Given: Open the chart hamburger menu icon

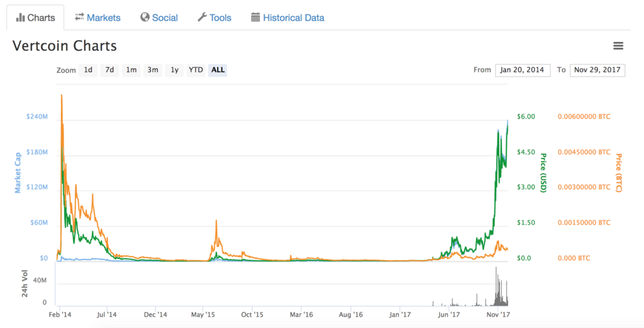Looking at the screenshot, I should tap(618, 46).
